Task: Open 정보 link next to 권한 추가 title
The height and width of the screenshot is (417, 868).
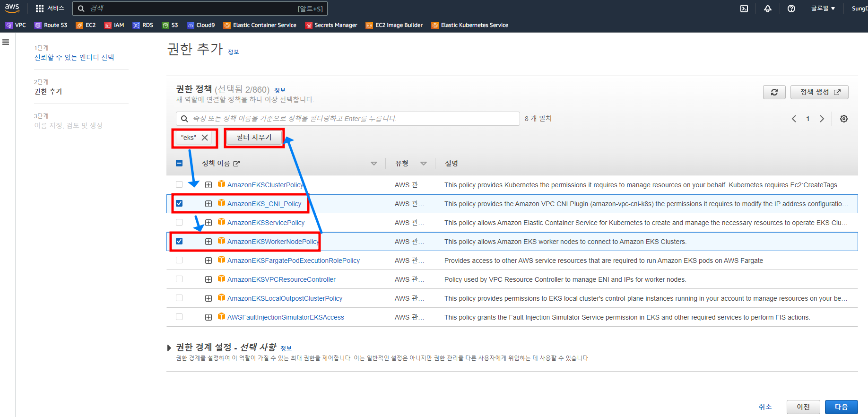Action: (234, 52)
